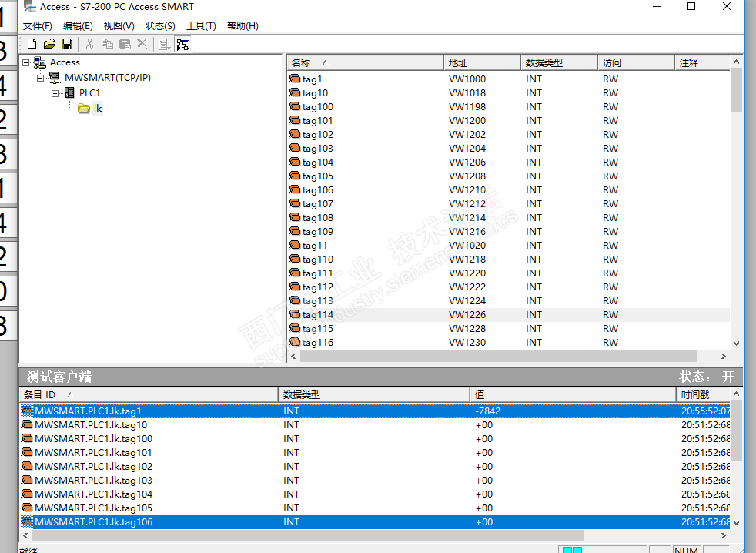
Task: Click the 时间戳 column header
Action: coord(702,394)
